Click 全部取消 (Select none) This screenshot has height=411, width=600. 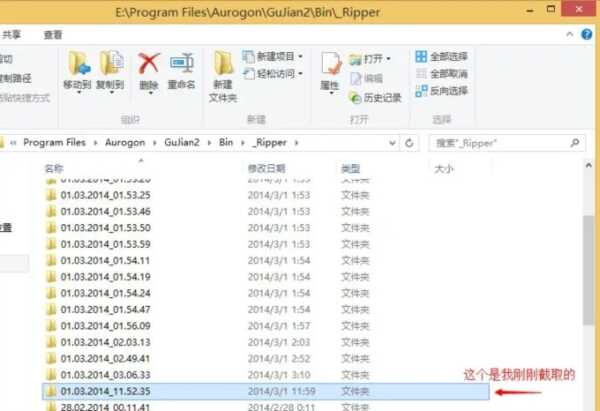(445, 73)
